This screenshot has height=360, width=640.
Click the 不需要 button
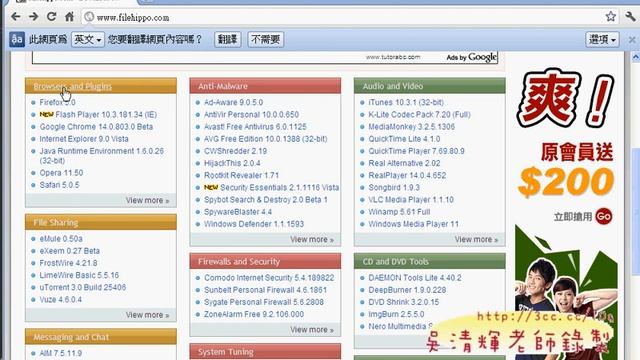[x=265, y=40]
